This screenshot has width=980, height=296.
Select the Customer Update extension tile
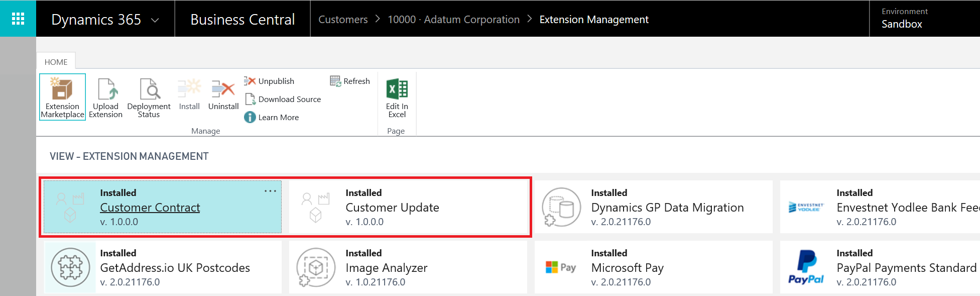pos(408,207)
